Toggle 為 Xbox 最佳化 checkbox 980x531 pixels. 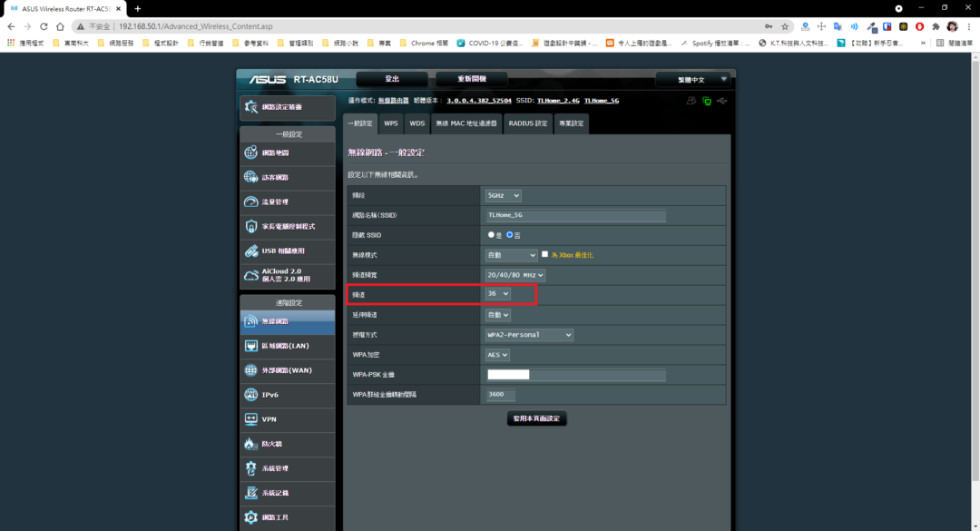[x=545, y=254]
